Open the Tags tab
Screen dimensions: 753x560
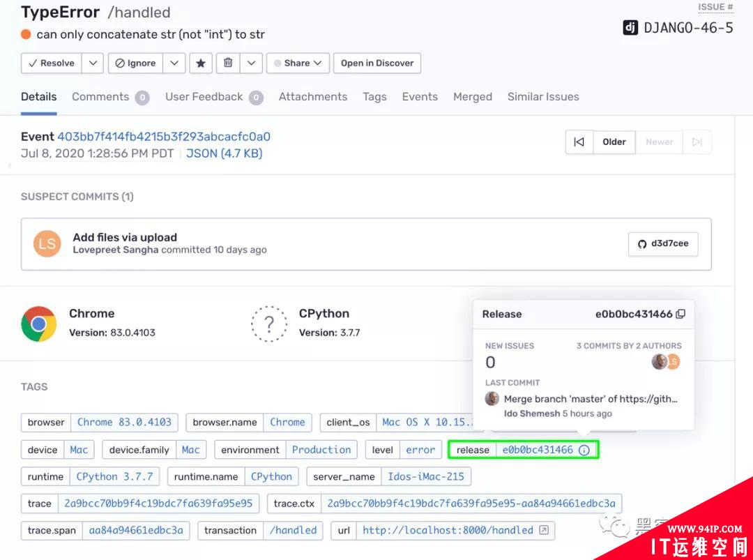point(374,96)
